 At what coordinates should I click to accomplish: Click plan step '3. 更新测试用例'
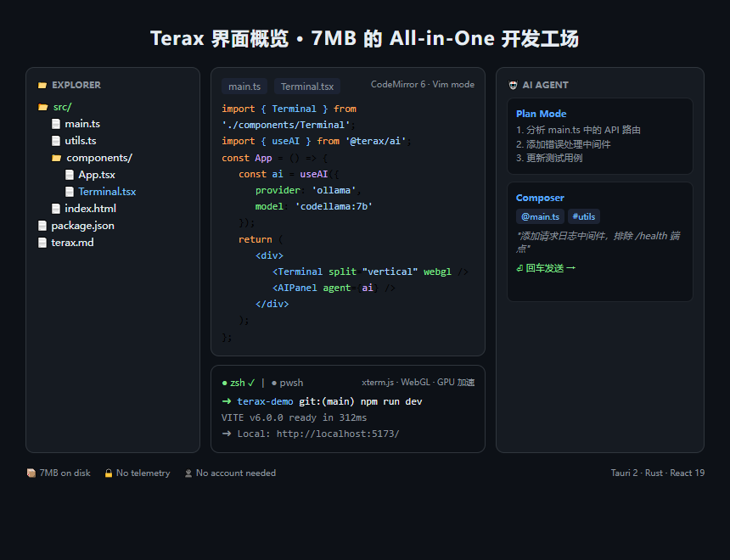[549, 159]
